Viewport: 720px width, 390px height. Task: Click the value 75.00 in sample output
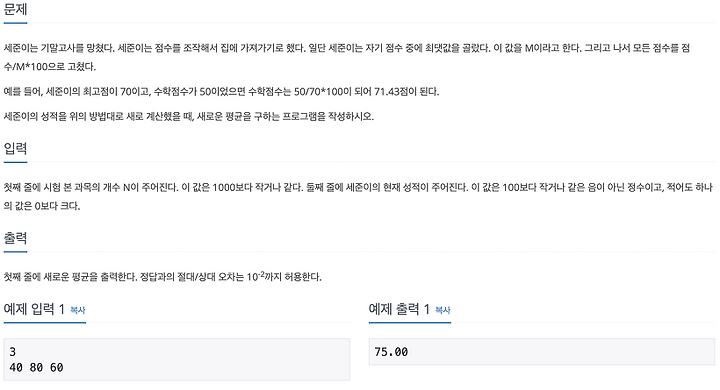click(391, 352)
